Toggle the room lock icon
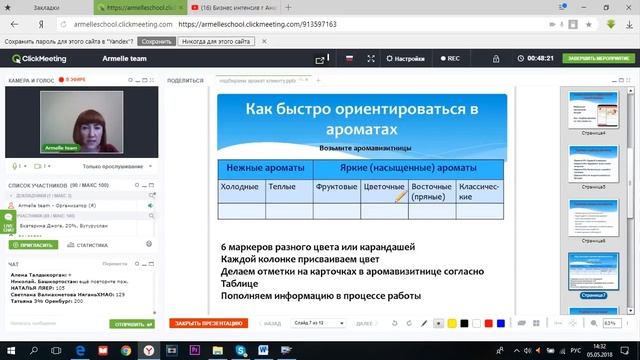 [496, 59]
